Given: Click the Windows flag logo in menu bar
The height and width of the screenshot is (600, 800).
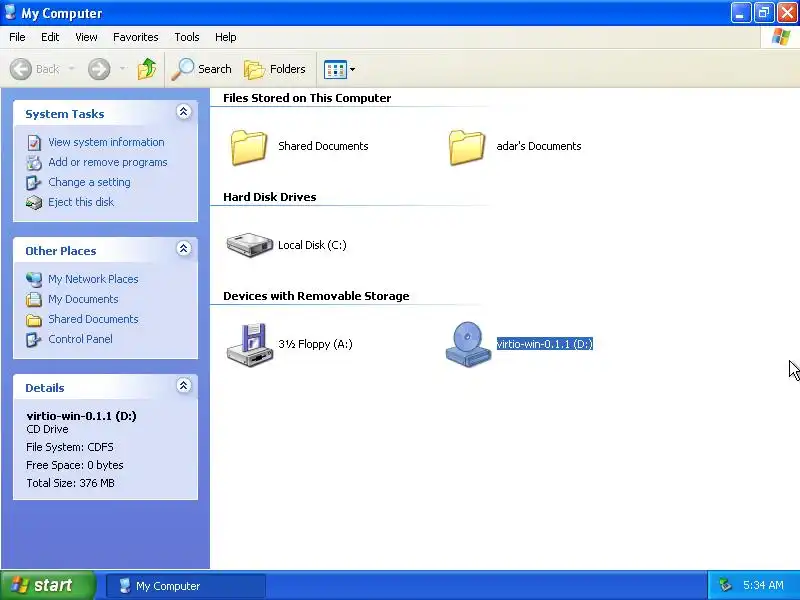Looking at the screenshot, I should point(781,37).
